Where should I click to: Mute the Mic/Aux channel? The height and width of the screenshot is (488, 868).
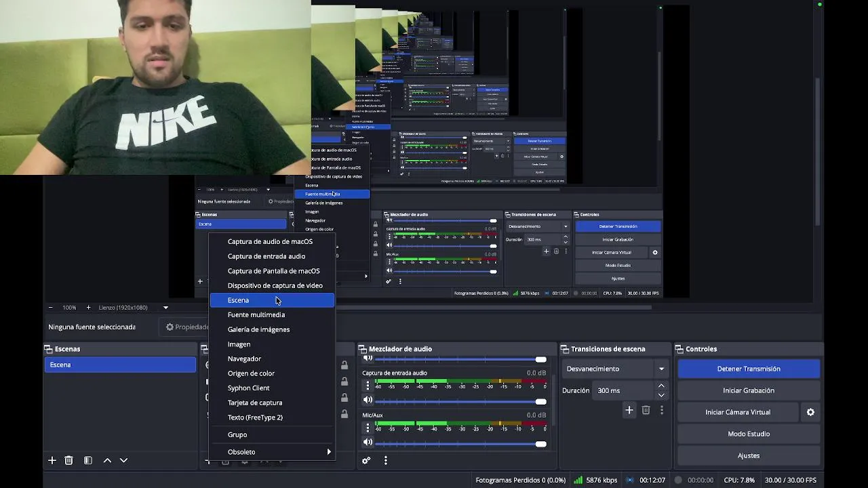pyautogui.click(x=368, y=443)
